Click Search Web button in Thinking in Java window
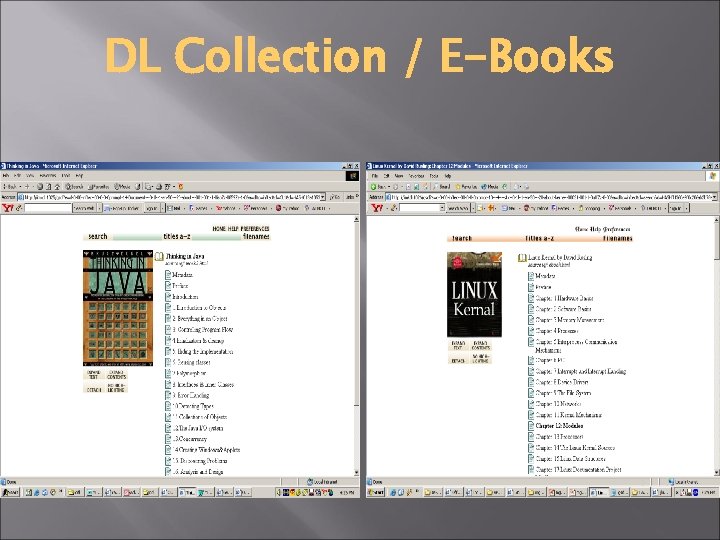Screen dimensions: 720x540 84,208
